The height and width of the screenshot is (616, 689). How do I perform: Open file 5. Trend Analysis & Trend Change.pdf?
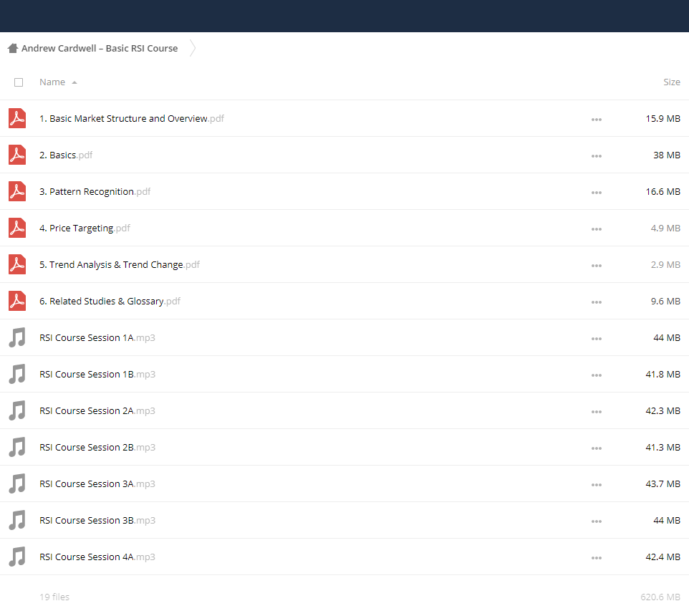120,264
